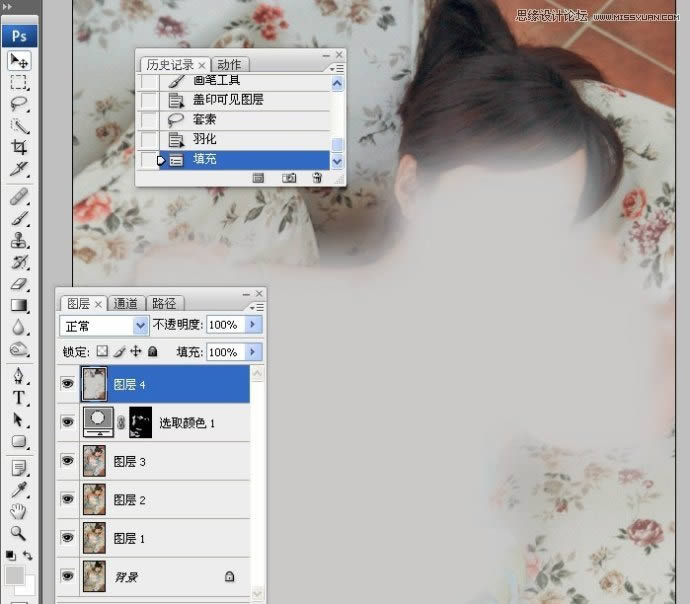Select the Zoom magnifier tool
The image size is (690, 604).
(19, 534)
